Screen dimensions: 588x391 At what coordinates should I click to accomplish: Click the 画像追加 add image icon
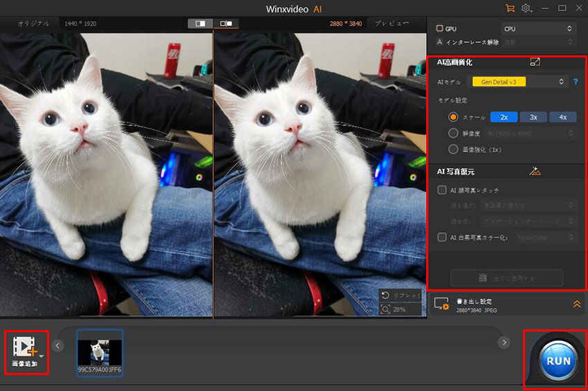(24, 346)
